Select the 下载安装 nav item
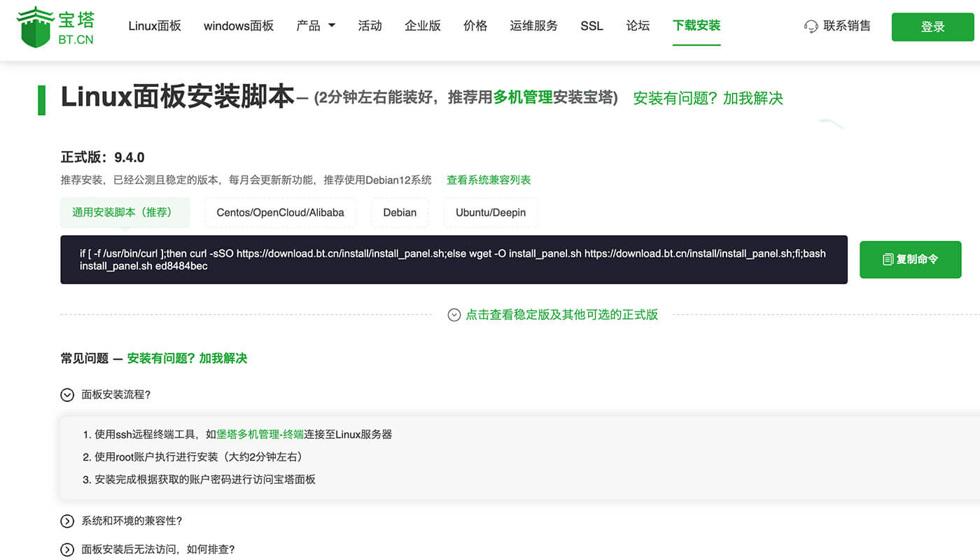The height and width of the screenshot is (560, 980). (696, 26)
